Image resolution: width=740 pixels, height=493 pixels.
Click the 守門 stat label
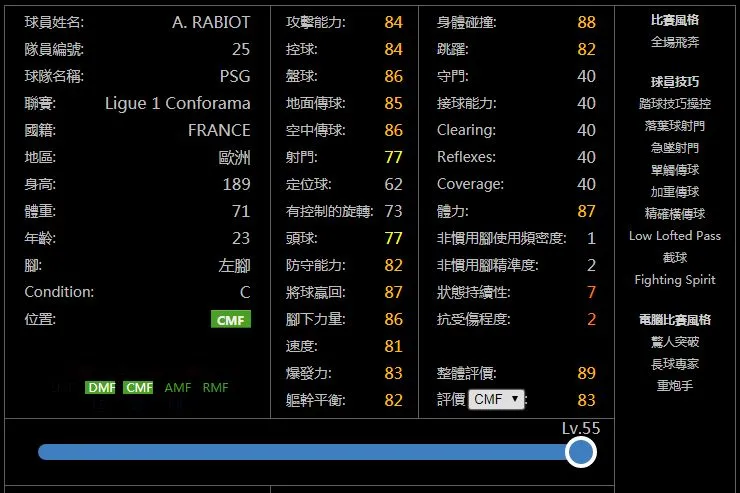coord(452,76)
